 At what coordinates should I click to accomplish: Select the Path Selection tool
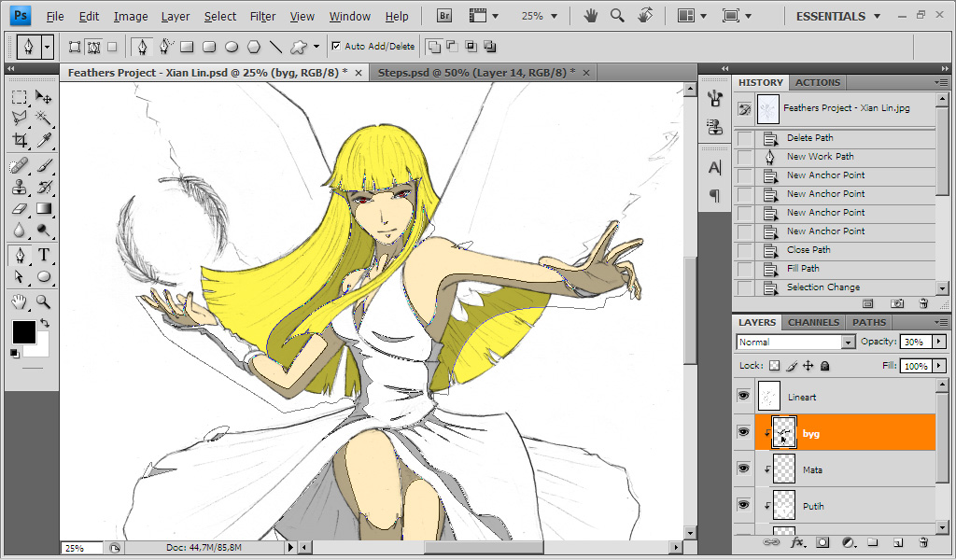click(x=20, y=276)
